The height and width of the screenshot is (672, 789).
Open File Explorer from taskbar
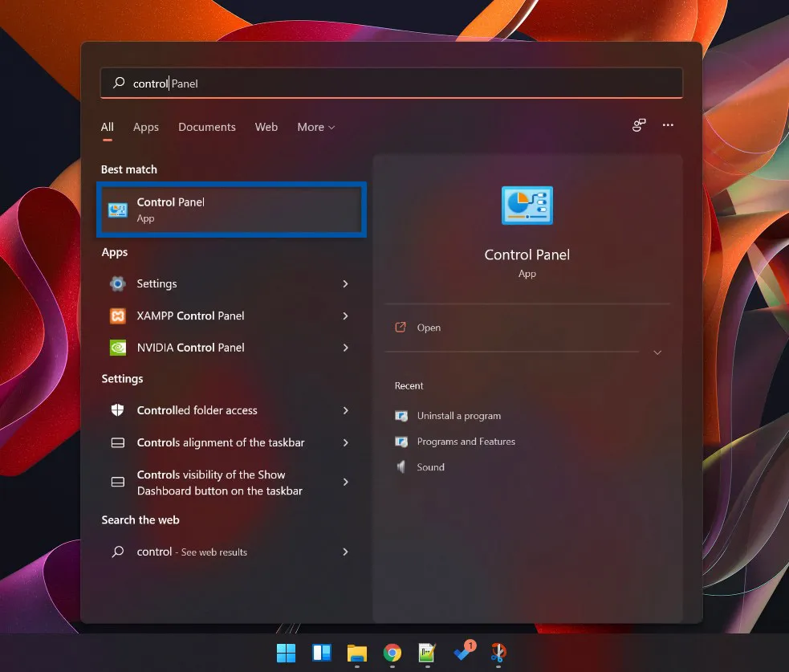pos(356,653)
